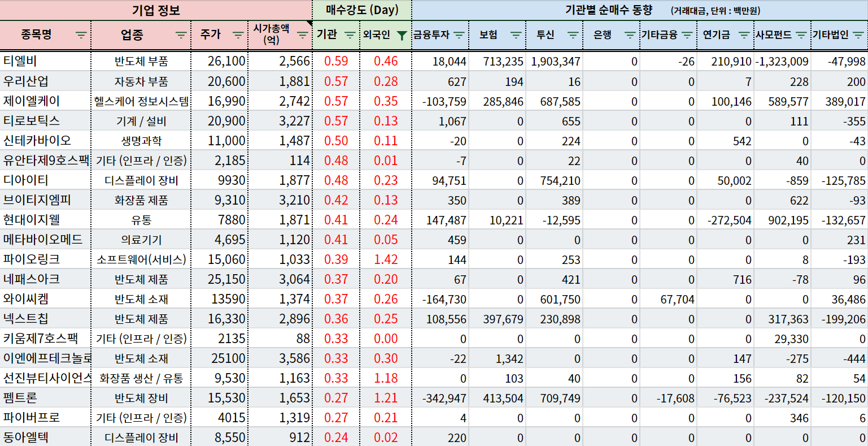The image size is (868, 446).
Task: Open the 연기금 column filter dropdown
Action: [x=744, y=35]
